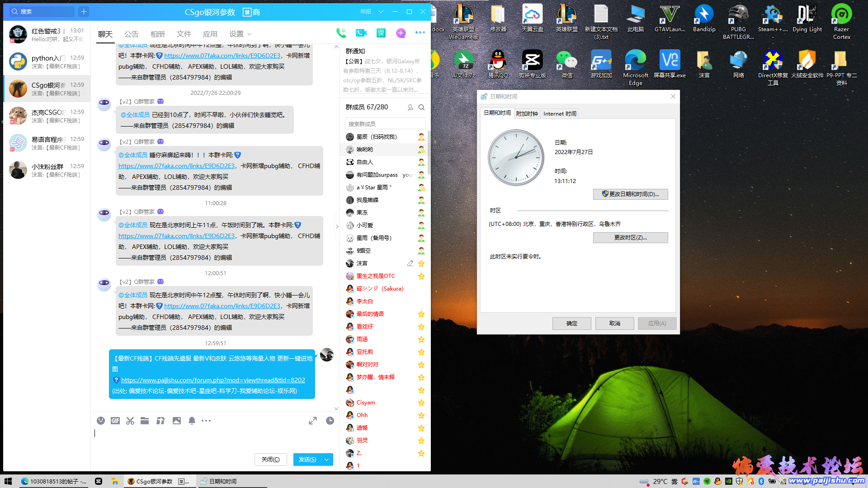Click 日期和时间 taskbar button
The image size is (868, 488).
click(x=232, y=481)
